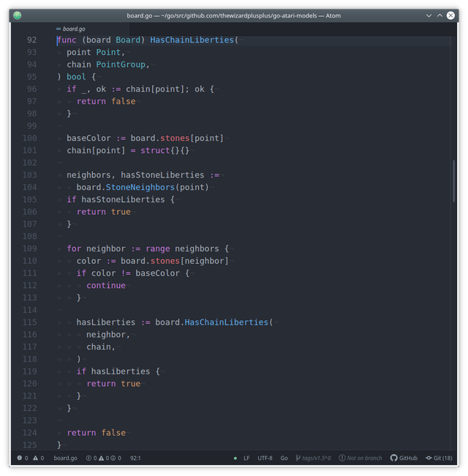468x476 pixels.
Task: Open the UTF-8 encoding selector
Action: coord(265,458)
